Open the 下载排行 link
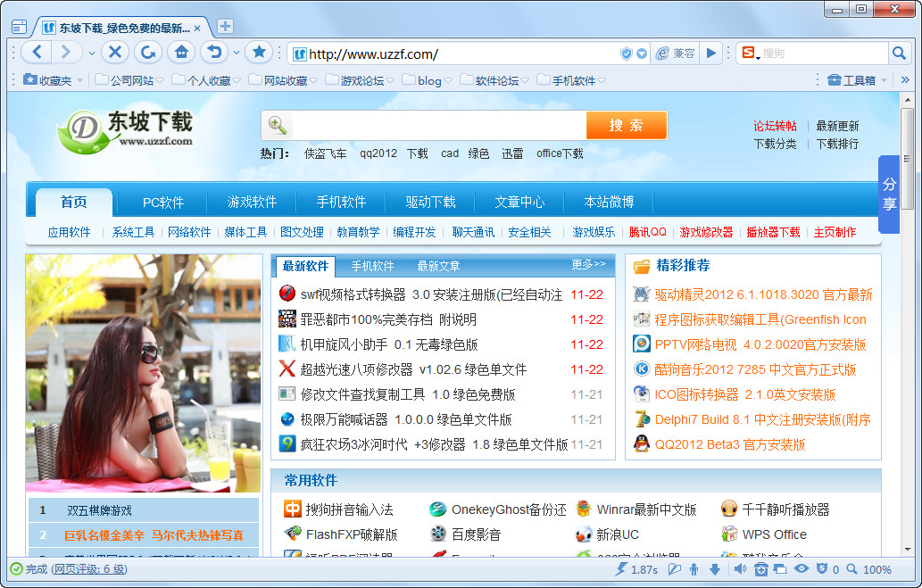This screenshot has height=588, width=922. coord(837,144)
